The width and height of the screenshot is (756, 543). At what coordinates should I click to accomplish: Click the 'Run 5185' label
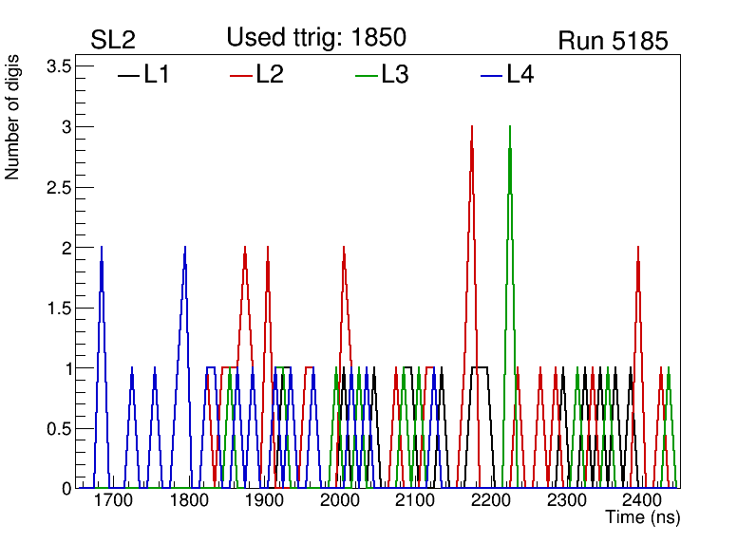[613, 41]
